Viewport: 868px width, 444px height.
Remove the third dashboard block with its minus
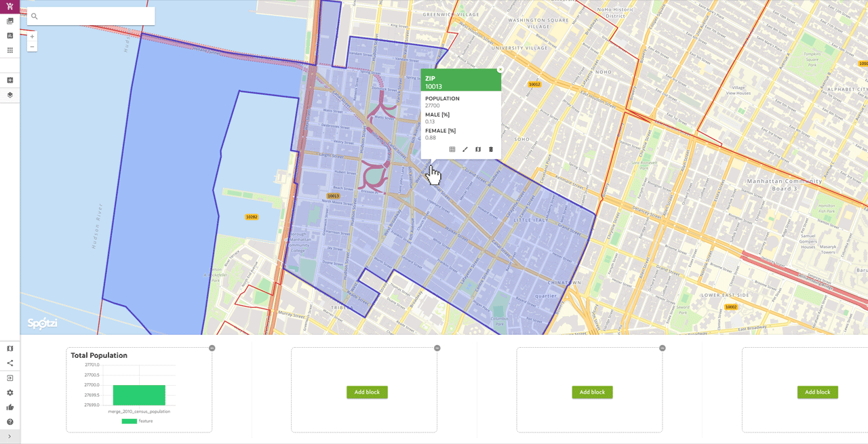pyautogui.click(x=663, y=348)
